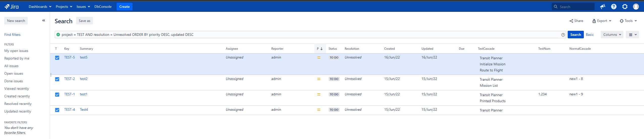Select the Updated recently filter

click(x=18, y=111)
